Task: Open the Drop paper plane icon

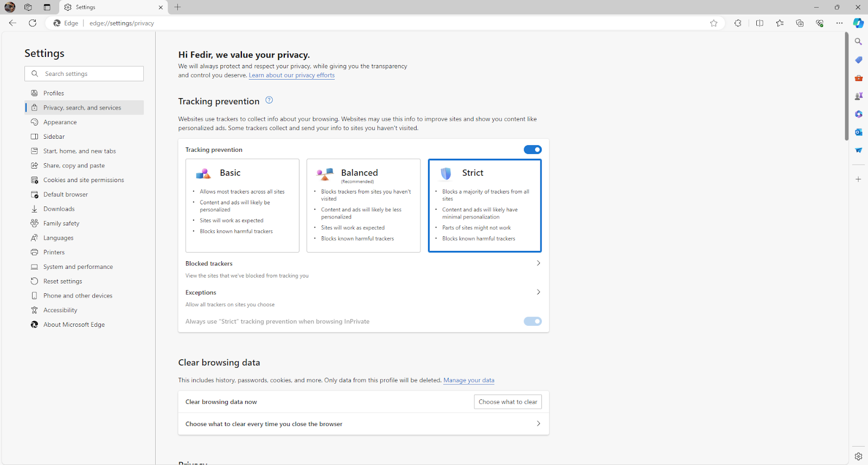Action: pos(858,150)
